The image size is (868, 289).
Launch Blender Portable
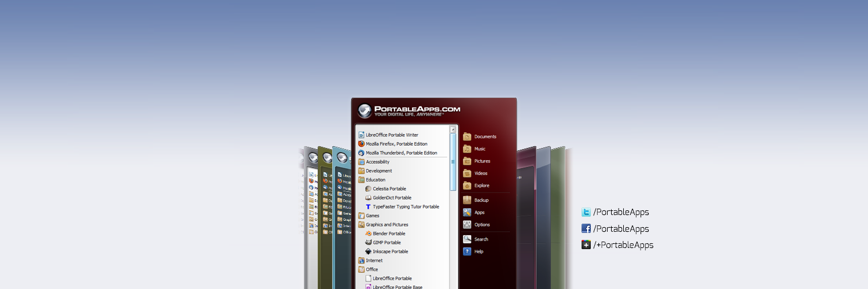click(x=385, y=234)
